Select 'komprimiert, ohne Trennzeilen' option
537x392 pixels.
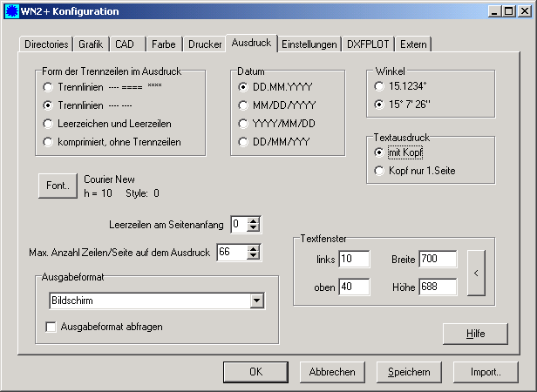(48, 140)
